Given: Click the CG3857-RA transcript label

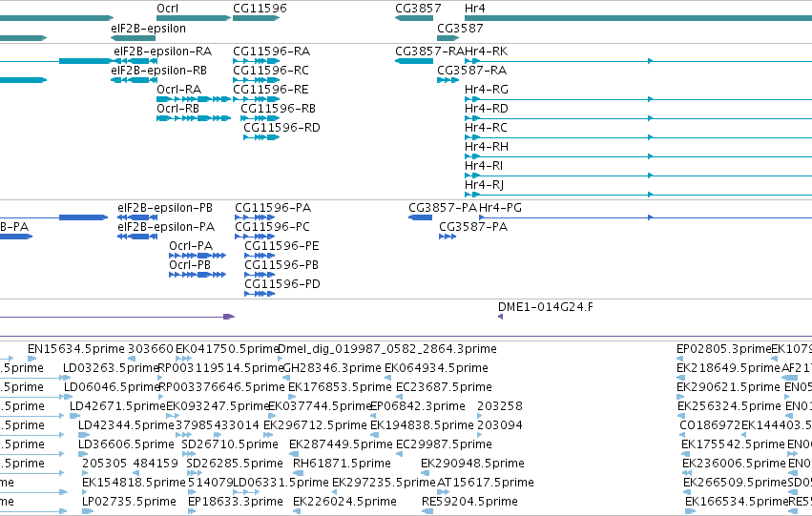Looking at the screenshot, I should [x=429, y=52].
